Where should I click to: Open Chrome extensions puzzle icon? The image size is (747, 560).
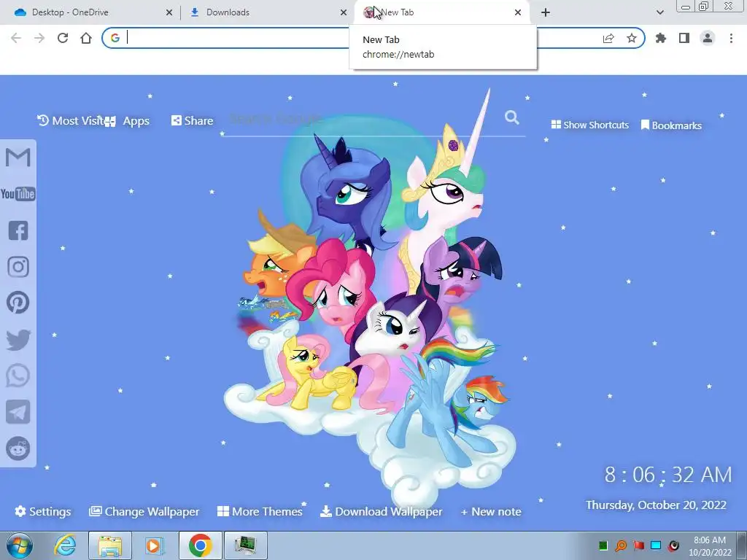pos(661,38)
